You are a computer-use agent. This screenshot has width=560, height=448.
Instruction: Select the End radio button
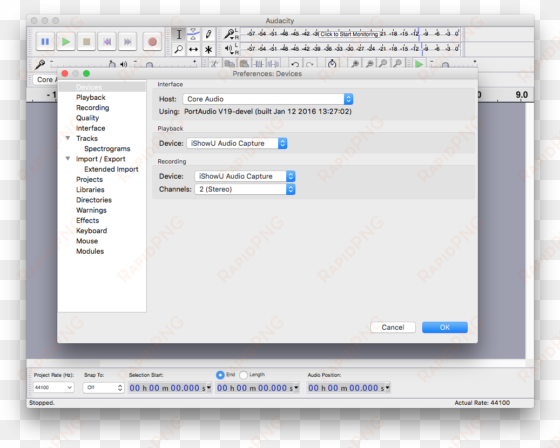click(220, 375)
